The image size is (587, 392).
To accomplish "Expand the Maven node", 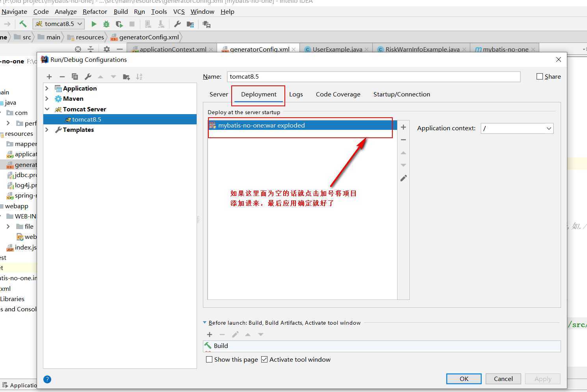I will point(47,98).
